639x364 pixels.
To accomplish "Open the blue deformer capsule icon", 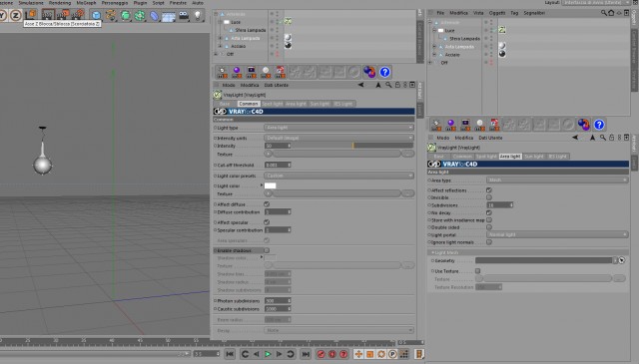I will click(154, 16).
